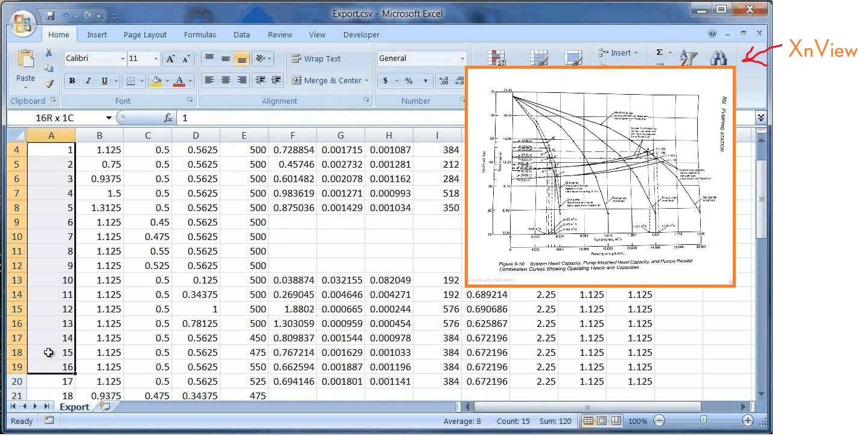Open the General number format dropdown

point(462,58)
